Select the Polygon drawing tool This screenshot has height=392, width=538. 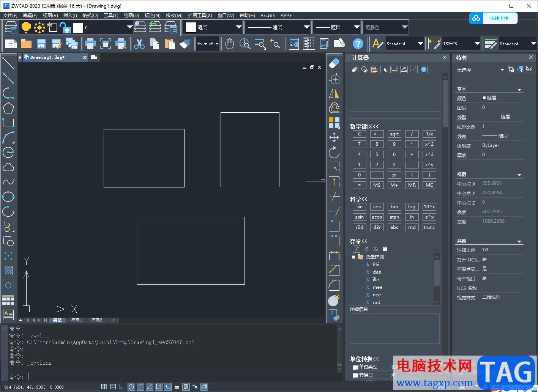[8, 108]
